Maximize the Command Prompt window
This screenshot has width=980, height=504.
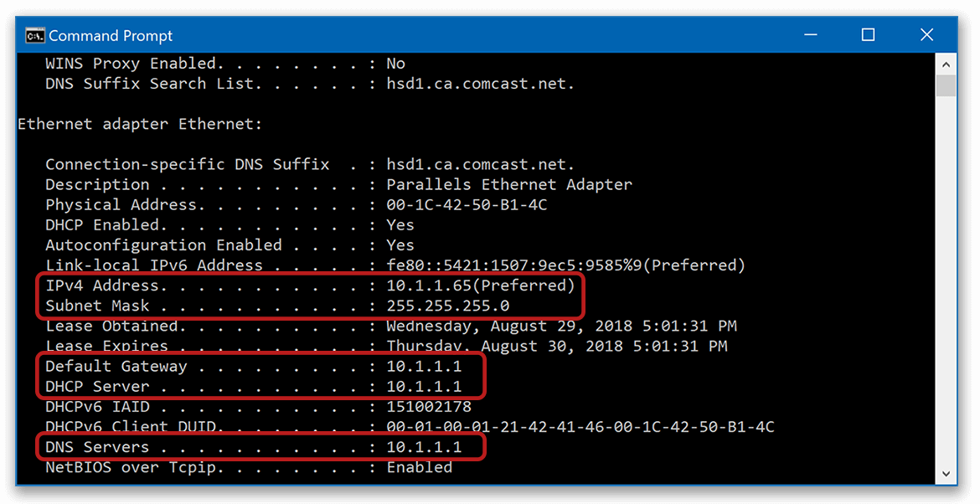pos(868,35)
